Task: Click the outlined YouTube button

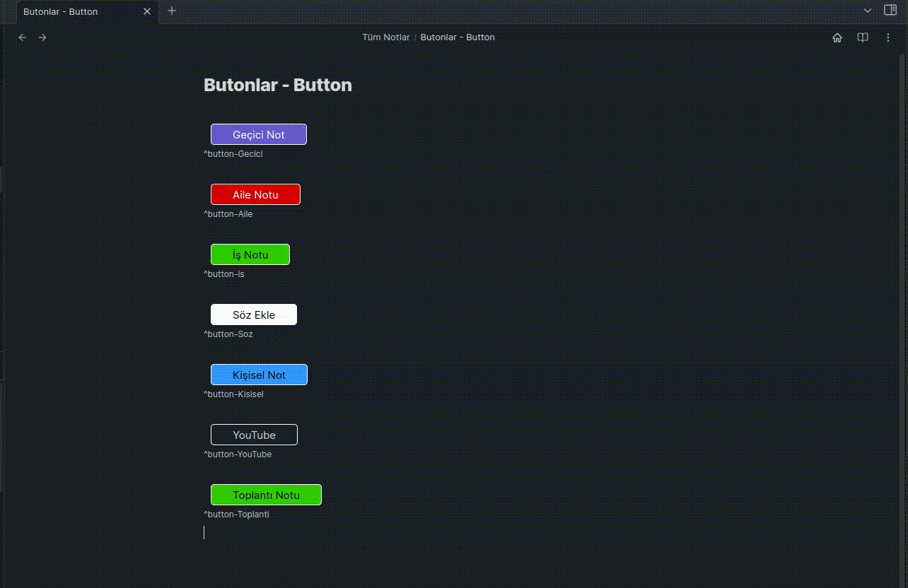Action: point(254,435)
